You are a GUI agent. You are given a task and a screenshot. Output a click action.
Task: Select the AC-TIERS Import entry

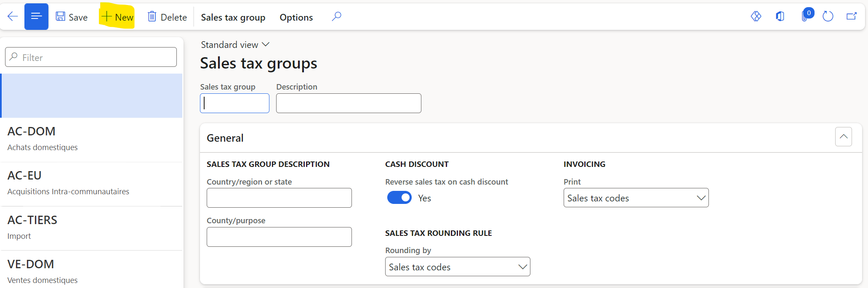[x=91, y=228]
